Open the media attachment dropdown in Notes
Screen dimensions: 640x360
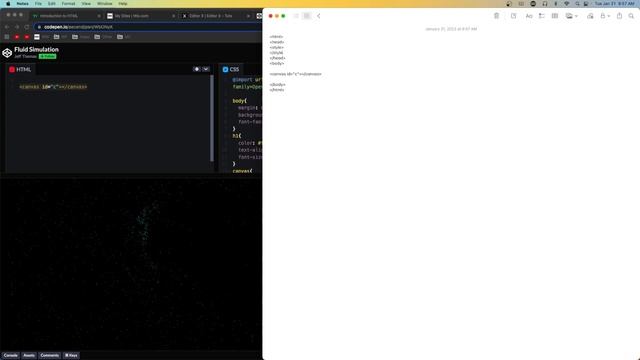[x=571, y=16]
